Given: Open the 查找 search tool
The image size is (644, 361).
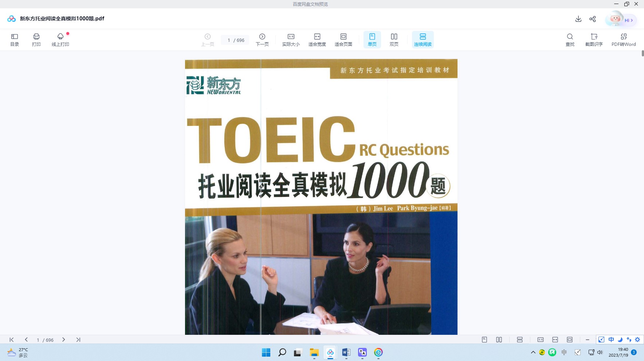Looking at the screenshot, I should pos(570,40).
